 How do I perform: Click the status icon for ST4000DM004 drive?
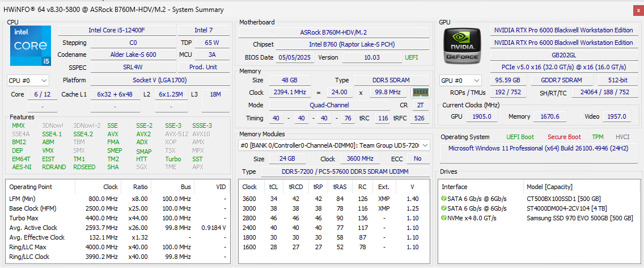pyautogui.click(x=443, y=208)
